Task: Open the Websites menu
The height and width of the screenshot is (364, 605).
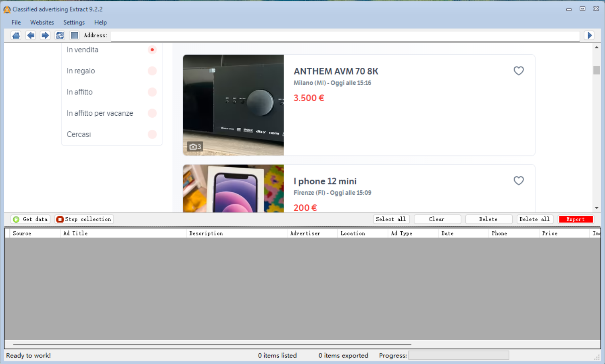Action: pyautogui.click(x=42, y=23)
